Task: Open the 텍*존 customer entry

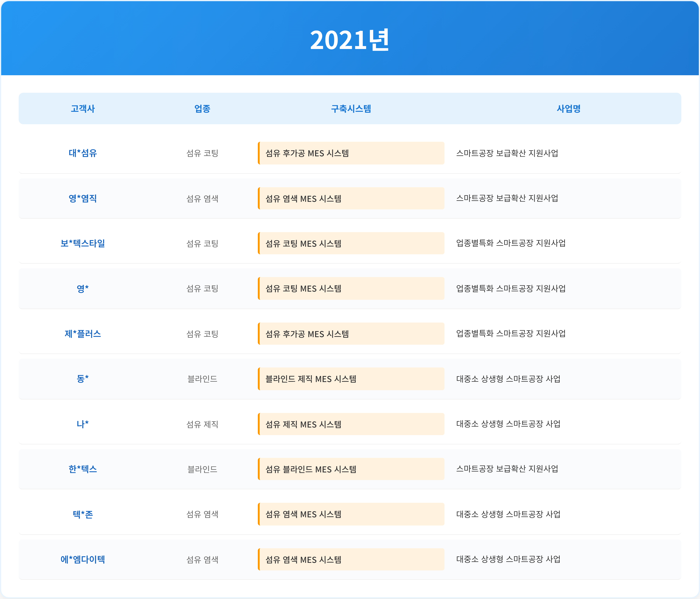Action: click(82, 514)
